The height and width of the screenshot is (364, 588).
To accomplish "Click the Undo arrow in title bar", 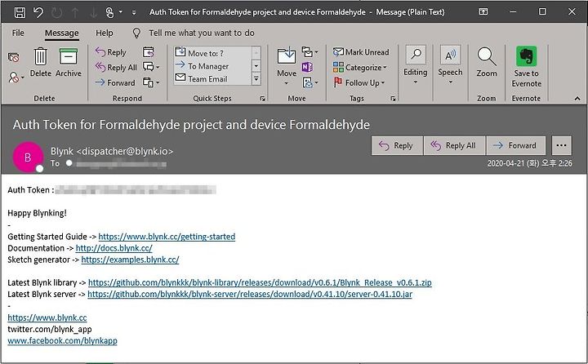I will click(x=38, y=12).
